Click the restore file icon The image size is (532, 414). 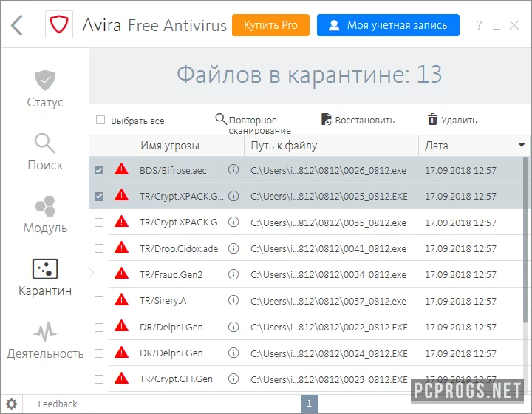[326, 119]
